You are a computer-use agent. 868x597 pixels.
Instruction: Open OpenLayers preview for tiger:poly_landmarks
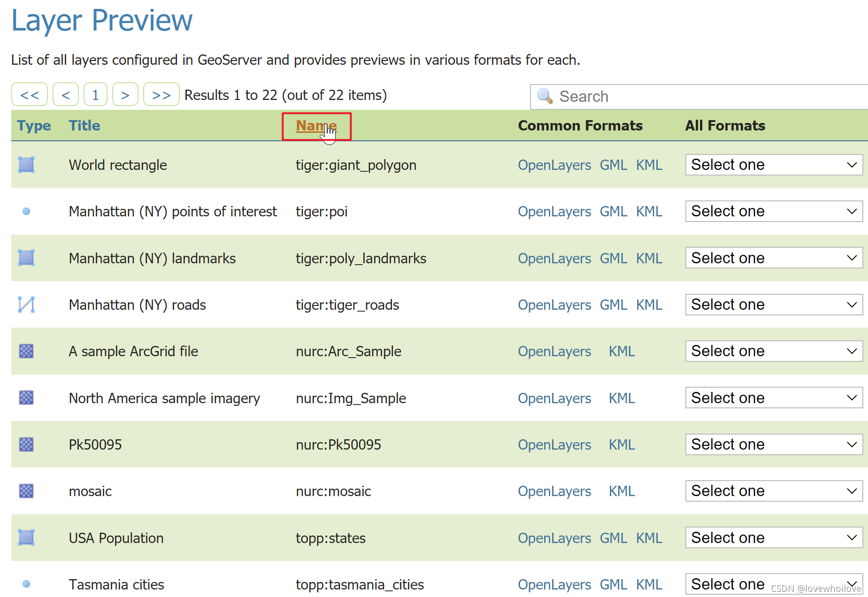[554, 258]
